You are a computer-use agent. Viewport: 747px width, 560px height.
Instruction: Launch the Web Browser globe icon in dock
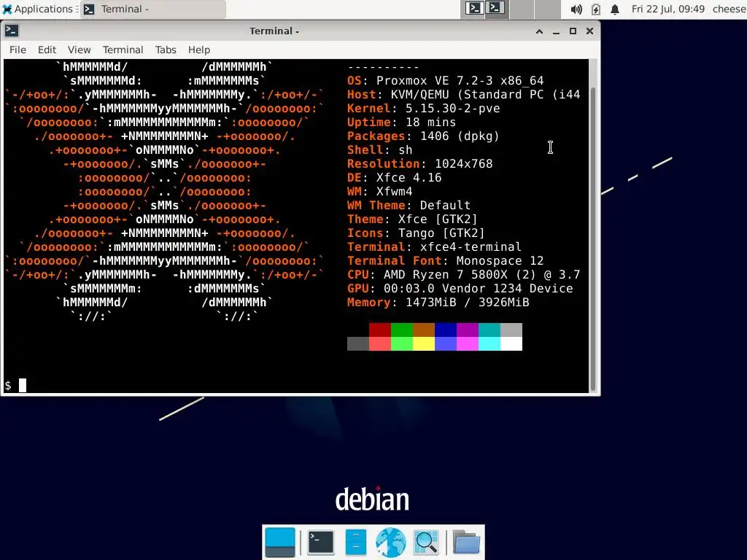(391, 542)
